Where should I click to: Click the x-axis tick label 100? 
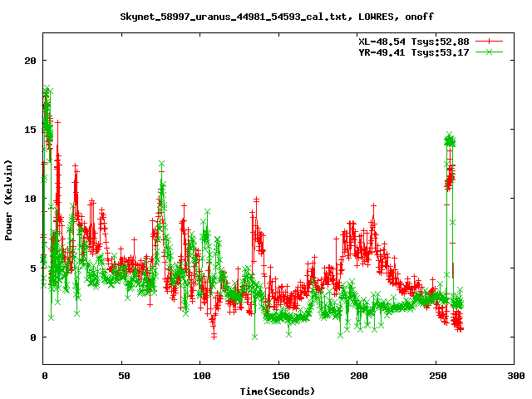tap(202, 376)
